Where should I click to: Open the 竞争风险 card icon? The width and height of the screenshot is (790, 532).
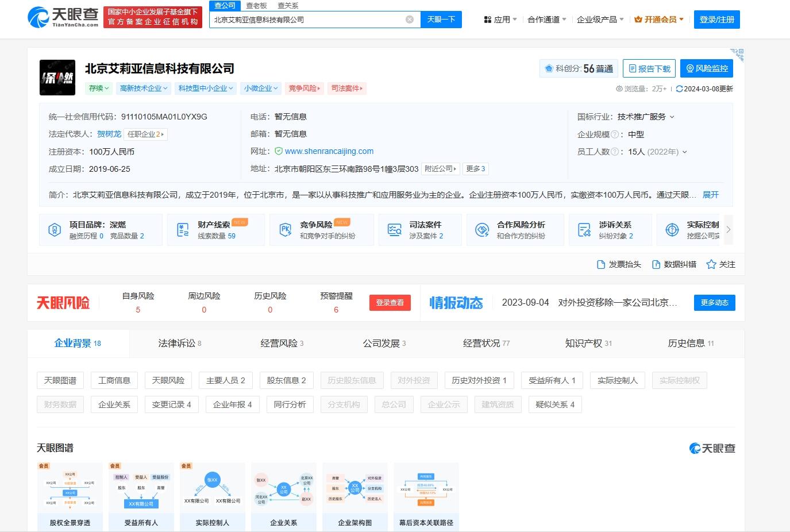pyautogui.click(x=285, y=230)
